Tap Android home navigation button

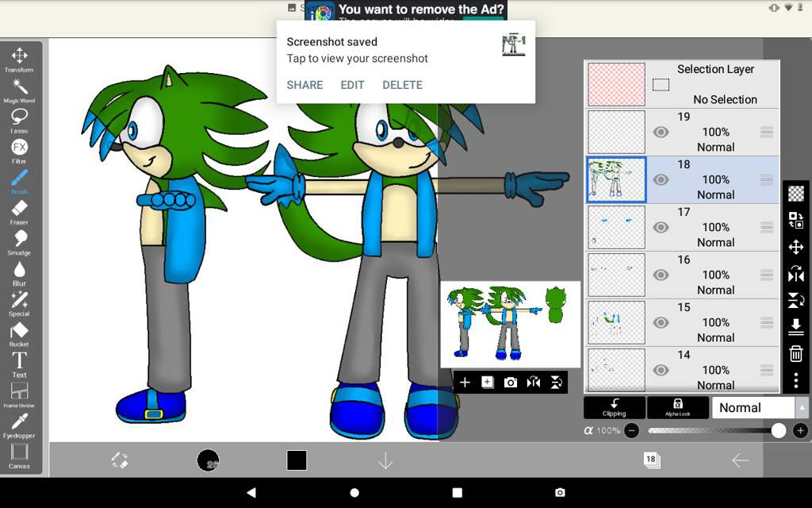pos(354,492)
